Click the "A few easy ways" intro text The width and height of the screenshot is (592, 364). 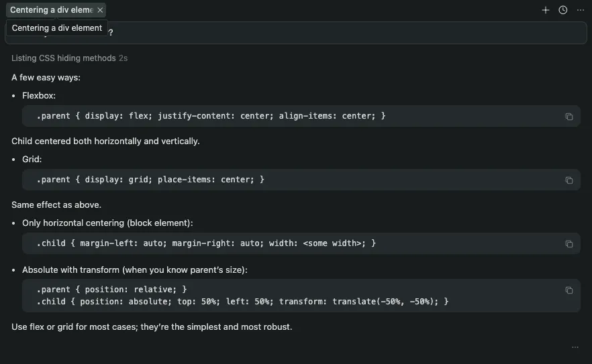pyautogui.click(x=46, y=78)
